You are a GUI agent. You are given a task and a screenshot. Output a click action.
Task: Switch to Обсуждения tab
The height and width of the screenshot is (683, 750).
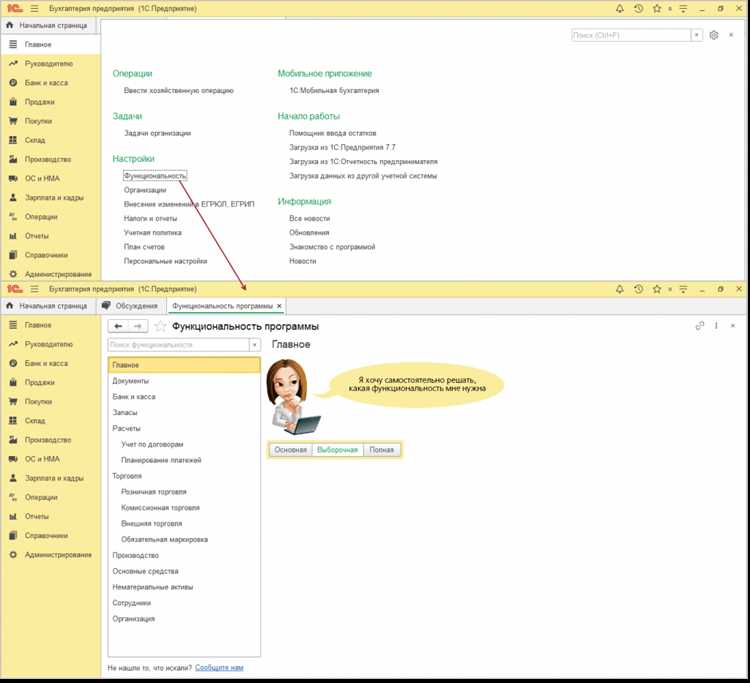pyautogui.click(x=130, y=306)
